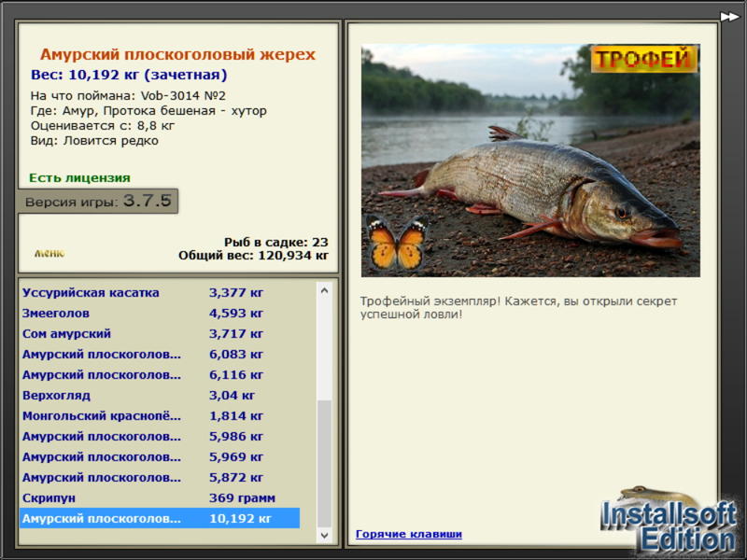Click the fish list scroll down arrow
The width and height of the screenshot is (747, 560).
[324, 535]
